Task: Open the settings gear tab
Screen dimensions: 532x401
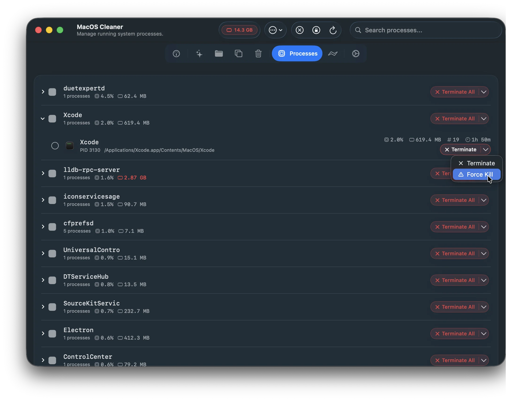Action: (355, 53)
